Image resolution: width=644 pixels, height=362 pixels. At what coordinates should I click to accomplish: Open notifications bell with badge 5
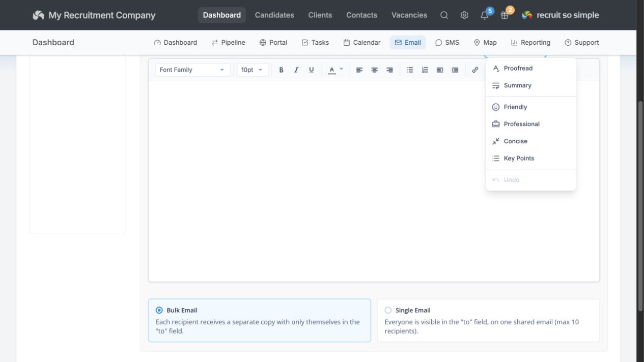pos(485,15)
